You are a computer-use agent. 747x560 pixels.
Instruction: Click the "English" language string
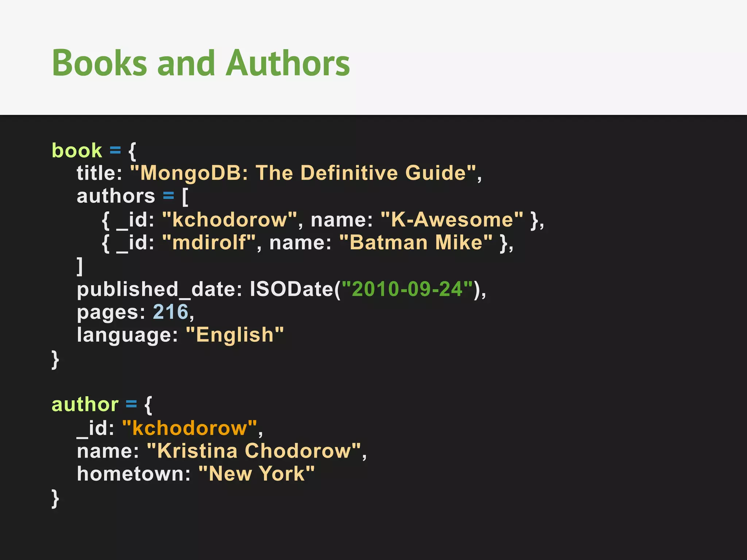[235, 335]
